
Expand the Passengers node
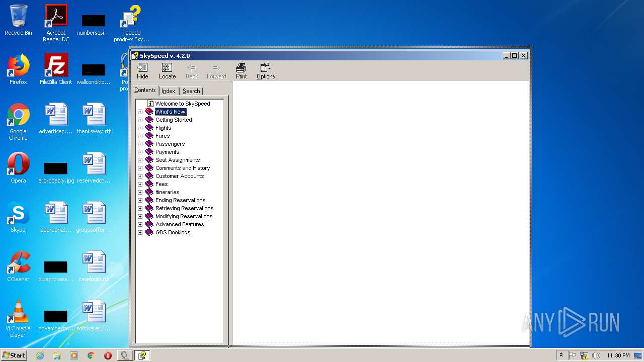(140, 144)
